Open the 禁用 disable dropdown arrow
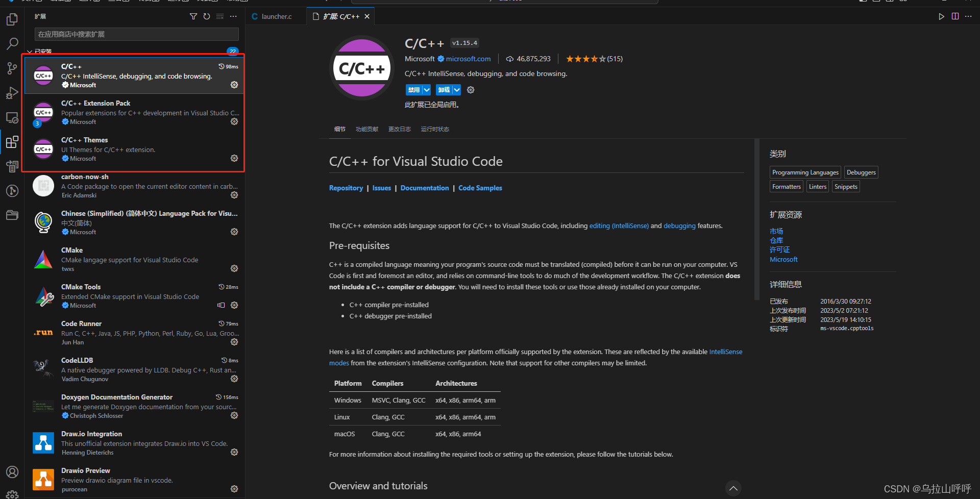980x499 pixels. coord(427,90)
